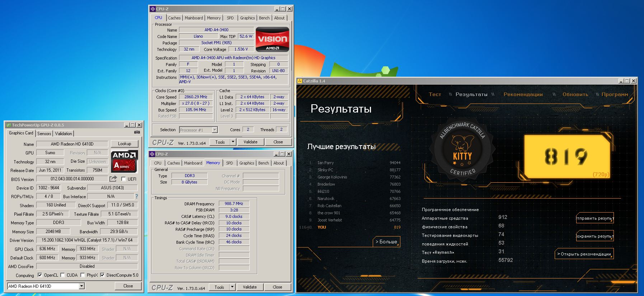Screen dimensions: 644x296
Task: Open the Bench tab in lower CPU-Z
Action: pyautogui.click(x=264, y=163)
